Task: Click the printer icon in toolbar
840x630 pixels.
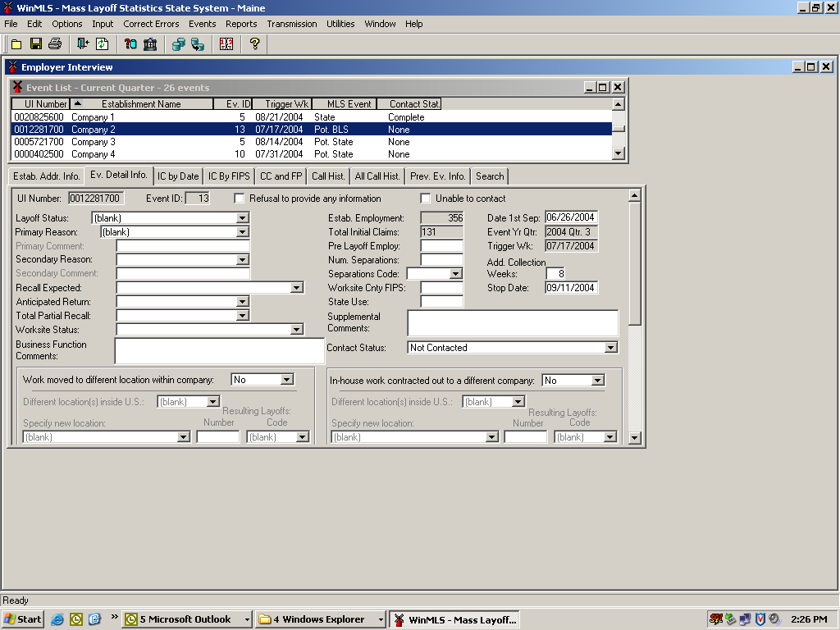Action: pyautogui.click(x=55, y=44)
